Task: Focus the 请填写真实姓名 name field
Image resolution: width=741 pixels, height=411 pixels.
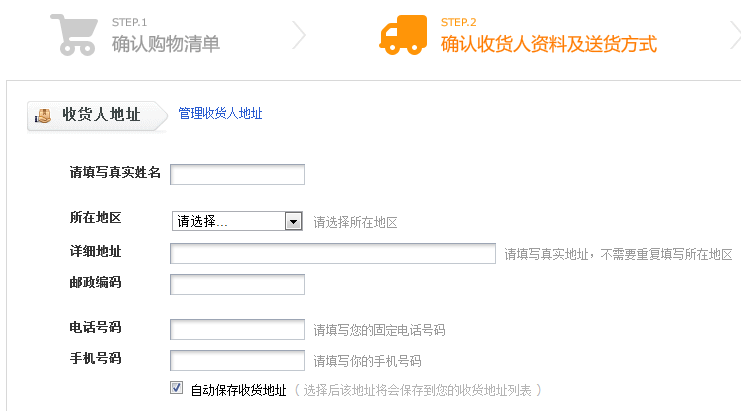Action: [237, 175]
